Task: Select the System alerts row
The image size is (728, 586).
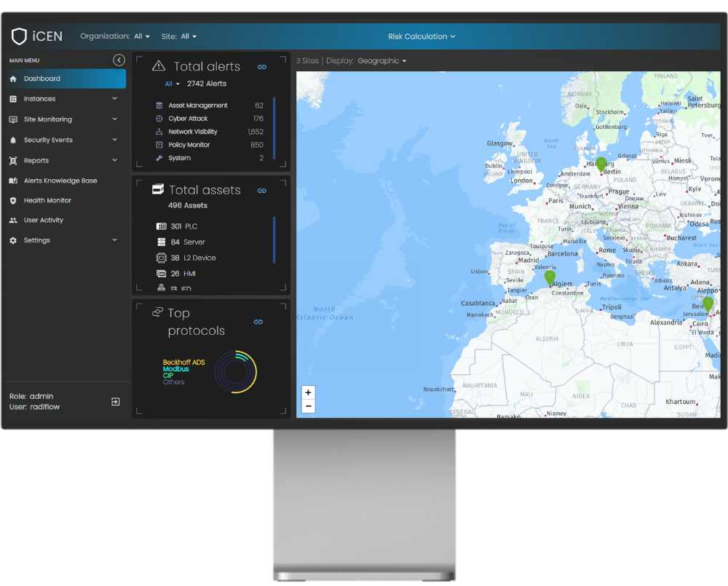Action: point(210,158)
